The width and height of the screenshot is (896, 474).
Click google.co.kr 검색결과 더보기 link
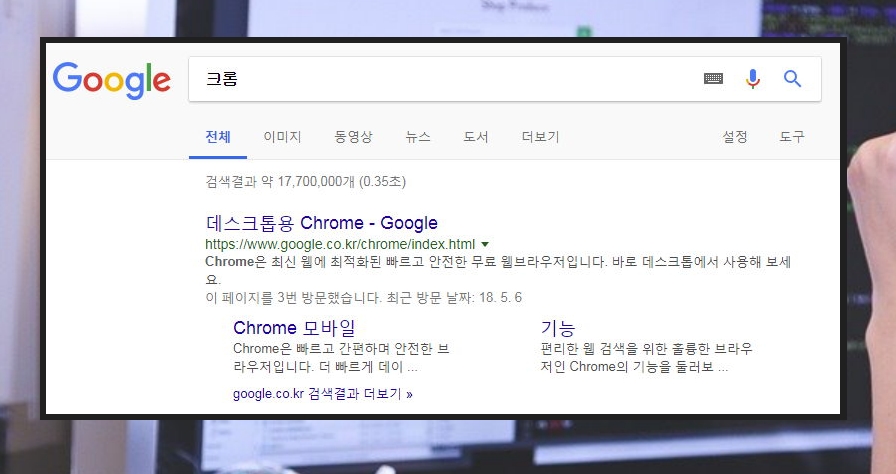(x=323, y=394)
